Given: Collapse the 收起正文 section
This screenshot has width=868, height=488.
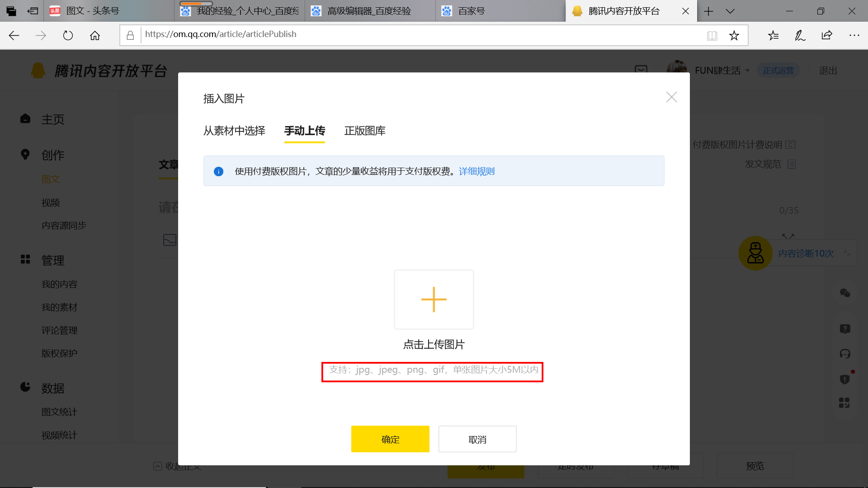Looking at the screenshot, I should pos(179,466).
